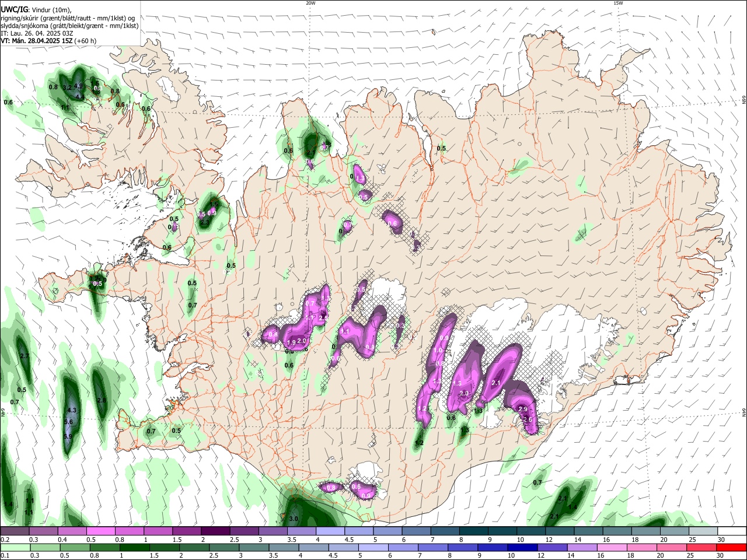Click the 'UWC/IG' title text

tap(14, 10)
